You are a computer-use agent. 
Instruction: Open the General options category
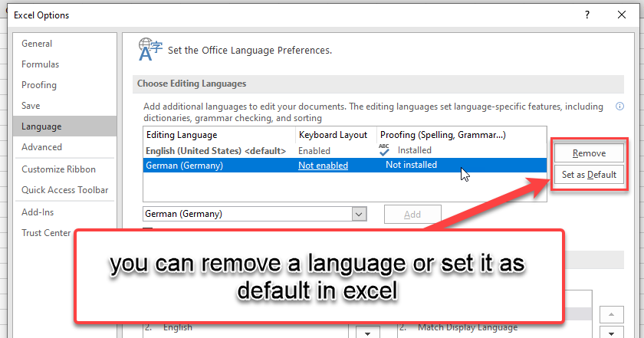click(64, 44)
